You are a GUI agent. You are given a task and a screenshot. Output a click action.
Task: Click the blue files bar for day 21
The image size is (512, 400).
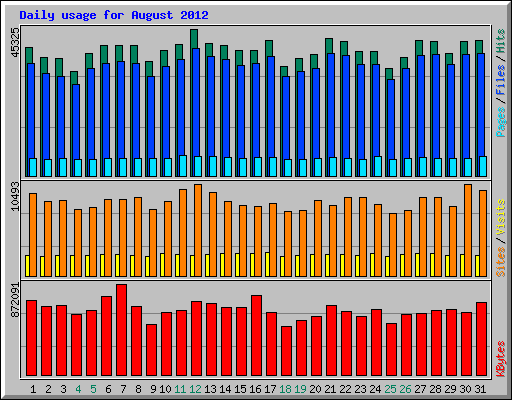[x=331, y=105]
